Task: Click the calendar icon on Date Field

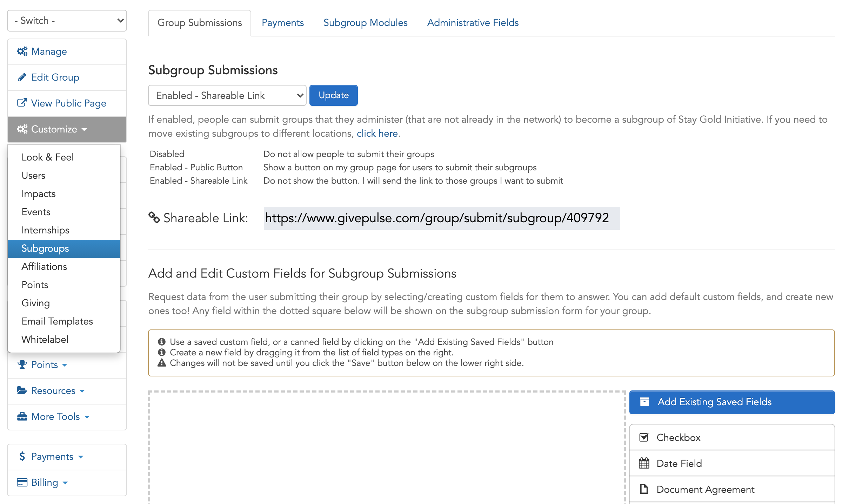Action: click(644, 463)
